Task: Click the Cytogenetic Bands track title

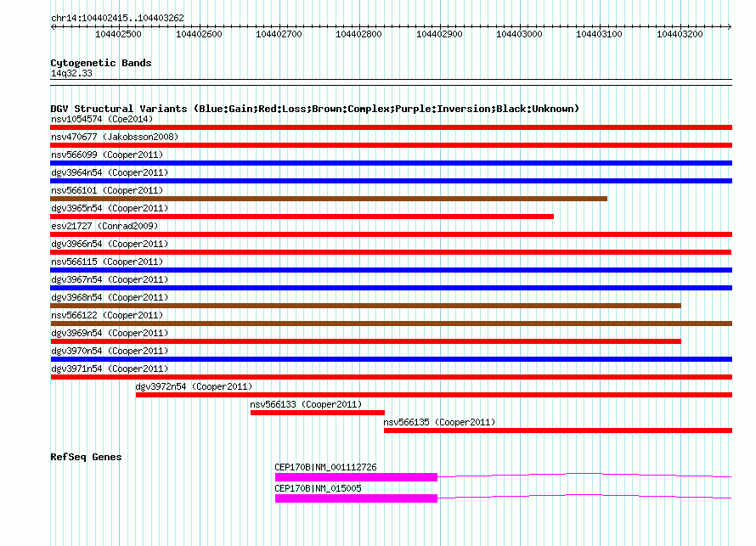Action: click(x=101, y=63)
